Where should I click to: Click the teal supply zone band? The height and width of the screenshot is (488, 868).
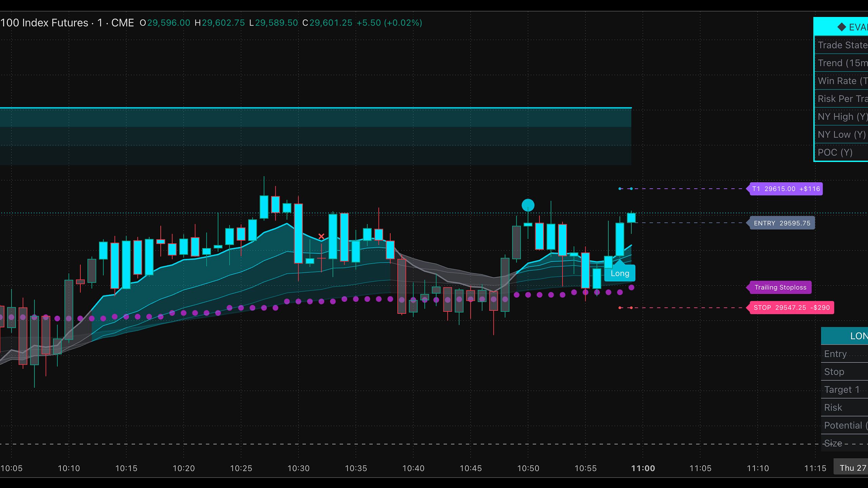316,136
